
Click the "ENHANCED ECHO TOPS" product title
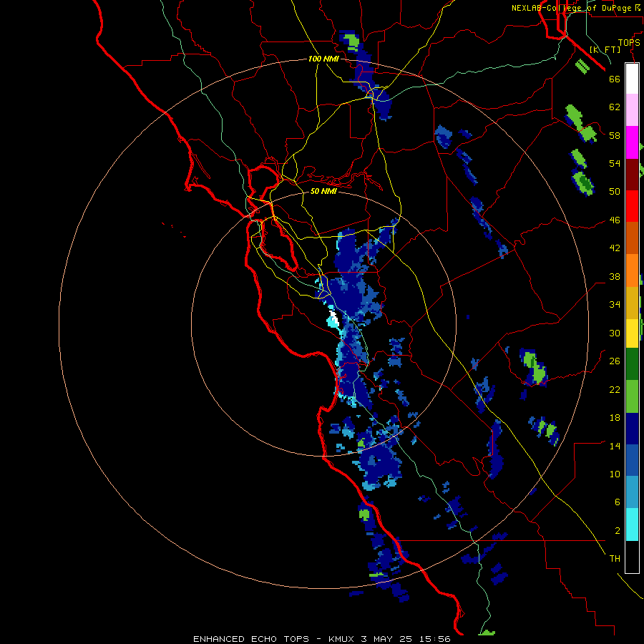coord(251,639)
